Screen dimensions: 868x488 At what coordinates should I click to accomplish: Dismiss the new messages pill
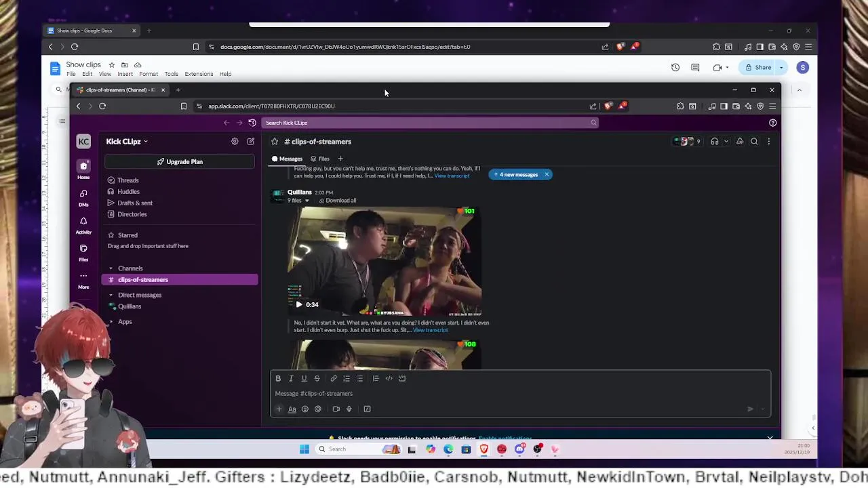coord(547,175)
